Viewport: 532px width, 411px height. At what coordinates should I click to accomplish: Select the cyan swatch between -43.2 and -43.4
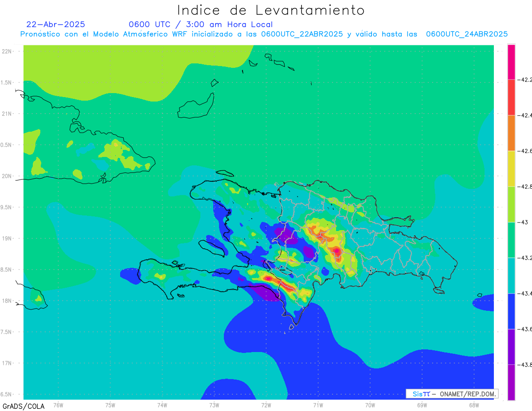(511, 275)
